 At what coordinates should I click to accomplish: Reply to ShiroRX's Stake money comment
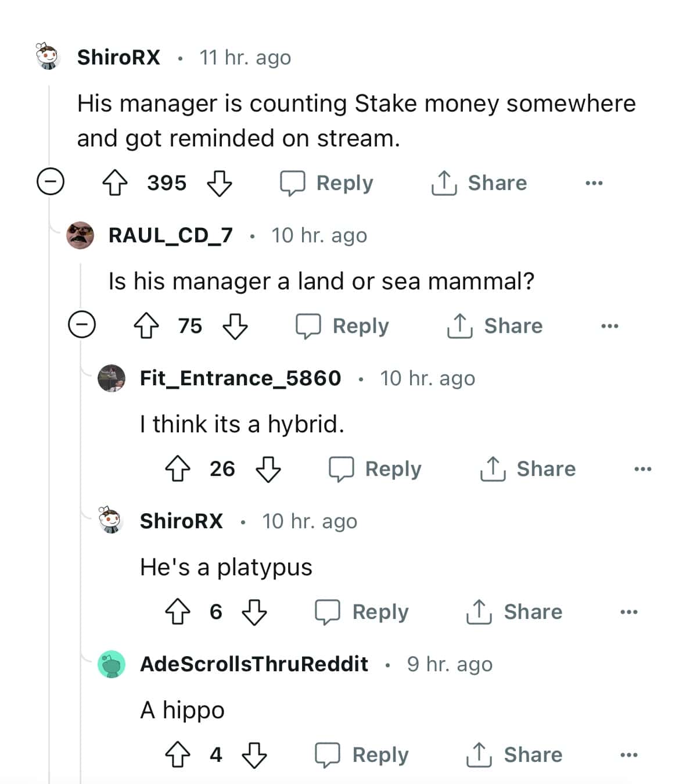pos(328,182)
